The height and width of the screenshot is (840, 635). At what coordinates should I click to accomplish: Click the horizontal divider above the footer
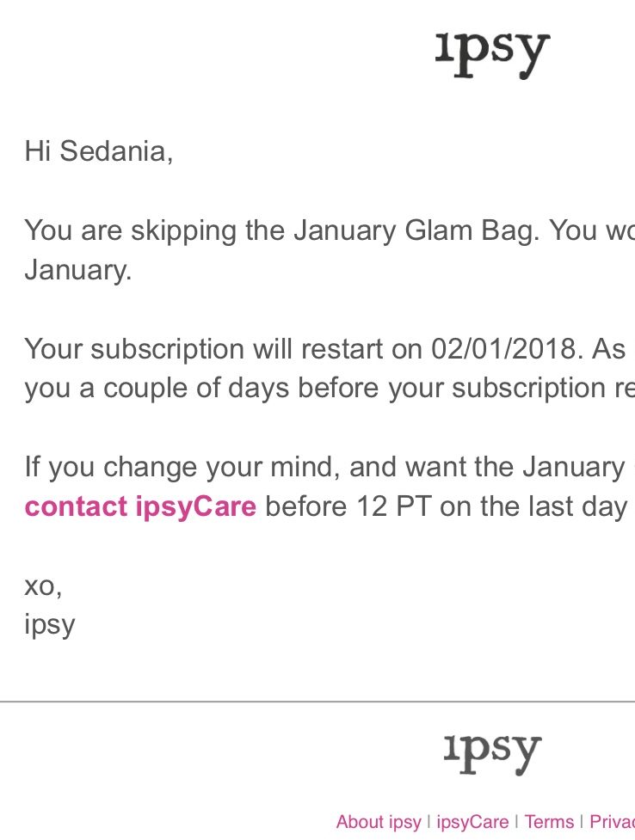coord(317,702)
